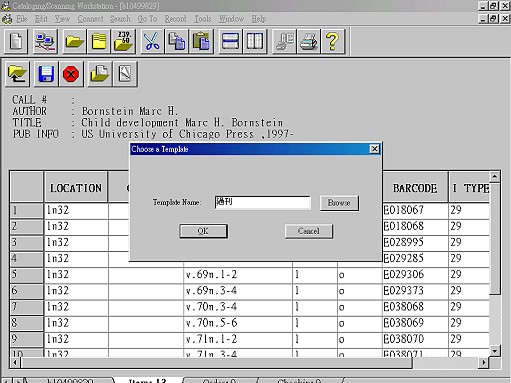Click the Print toolbar icon
Viewport: 511px width, 383px height.
pos(309,41)
